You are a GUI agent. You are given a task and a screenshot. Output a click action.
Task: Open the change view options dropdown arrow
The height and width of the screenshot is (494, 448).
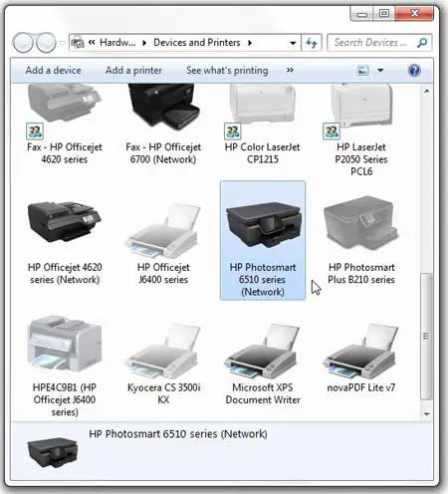tap(380, 71)
